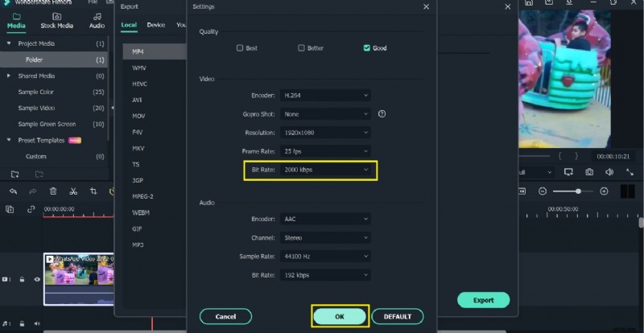Image resolution: width=644 pixels, height=333 pixels.
Task: Close the Settings dialog with X
Action: coord(426,7)
